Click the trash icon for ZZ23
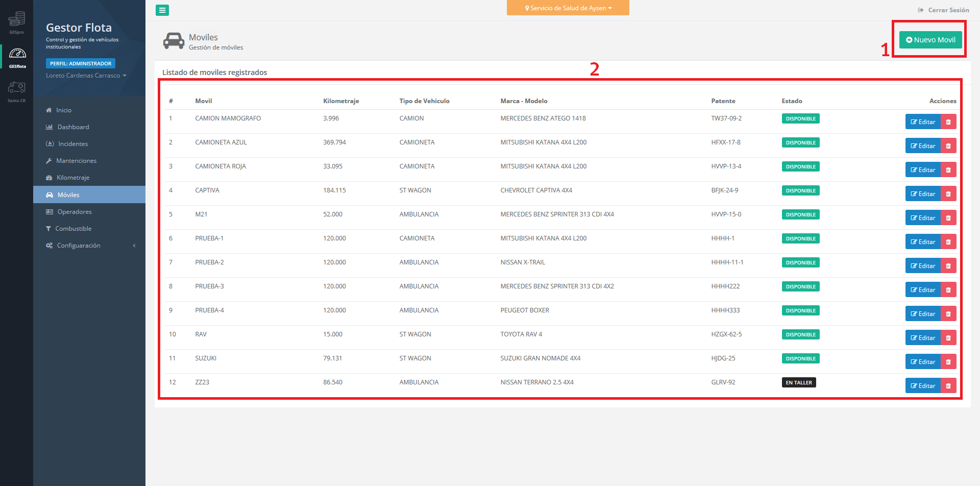980x486 pixels. coord(948,386)
